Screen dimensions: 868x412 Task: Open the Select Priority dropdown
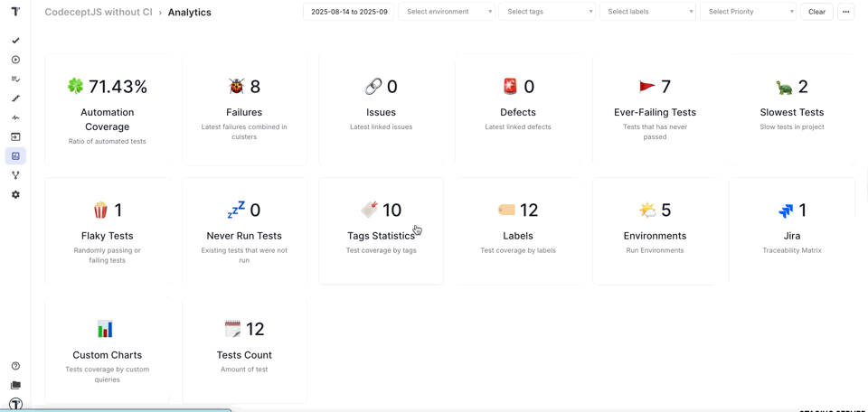748,12
